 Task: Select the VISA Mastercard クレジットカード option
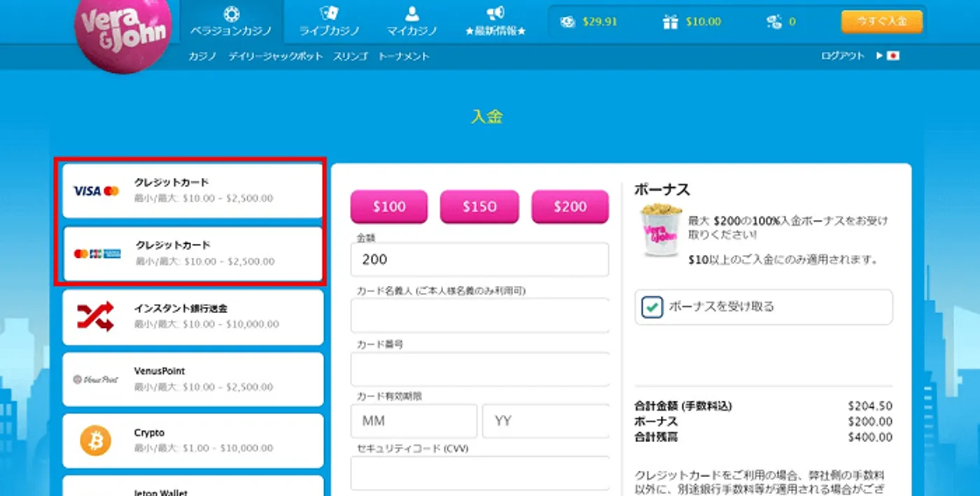click(x=193, y=191)
